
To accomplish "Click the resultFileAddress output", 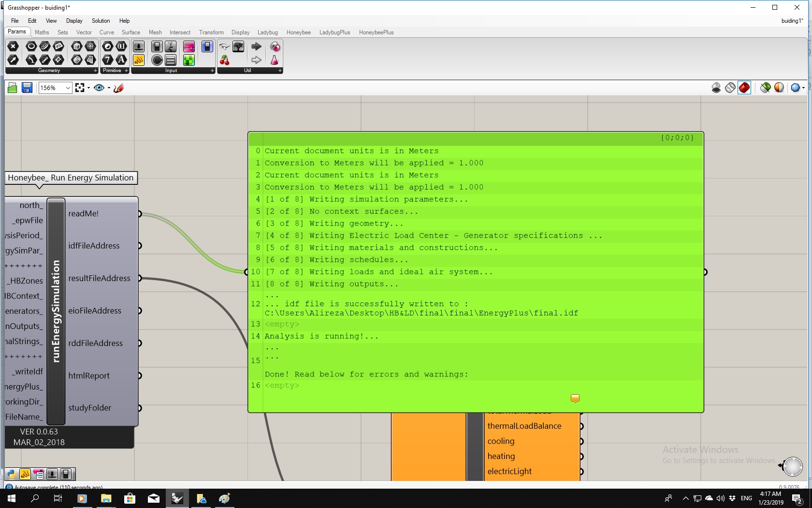I will (99, 278).
